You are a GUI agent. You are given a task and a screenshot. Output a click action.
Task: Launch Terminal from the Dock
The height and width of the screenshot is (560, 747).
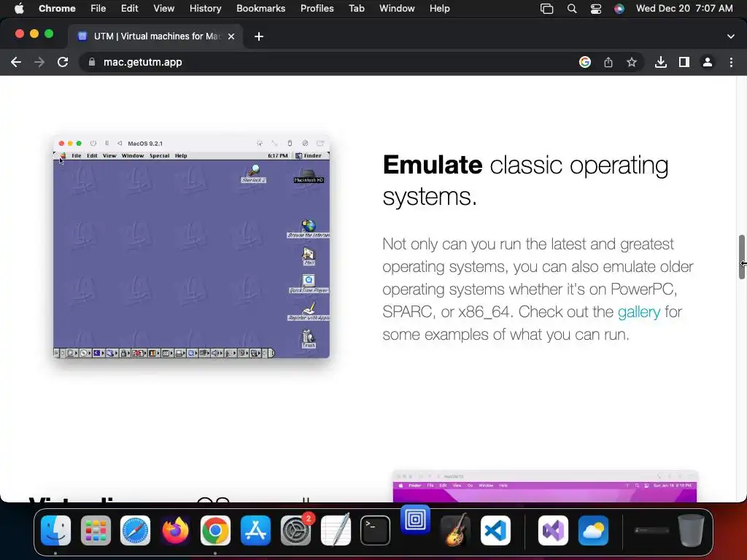click(x=376, y=530)
